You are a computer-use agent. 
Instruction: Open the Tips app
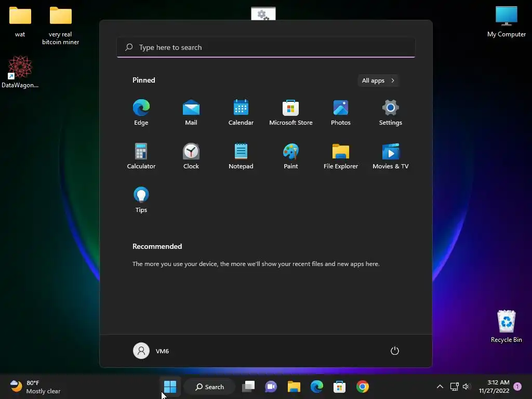pyautogui.click(x=141, y=200)
